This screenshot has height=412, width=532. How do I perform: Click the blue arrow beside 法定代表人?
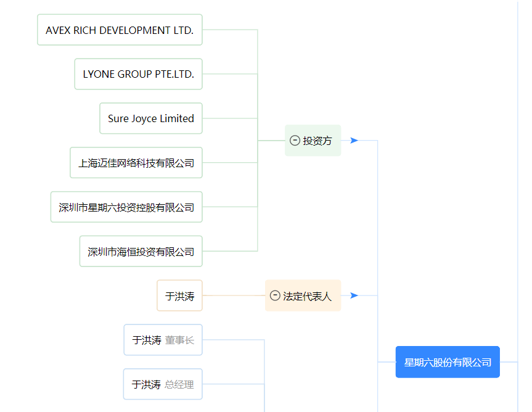click(x=354, y=295)
